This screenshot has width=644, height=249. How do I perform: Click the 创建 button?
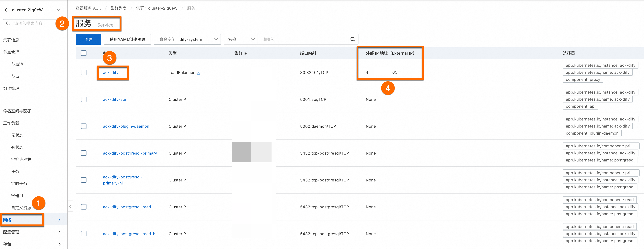tap(88, 39)
